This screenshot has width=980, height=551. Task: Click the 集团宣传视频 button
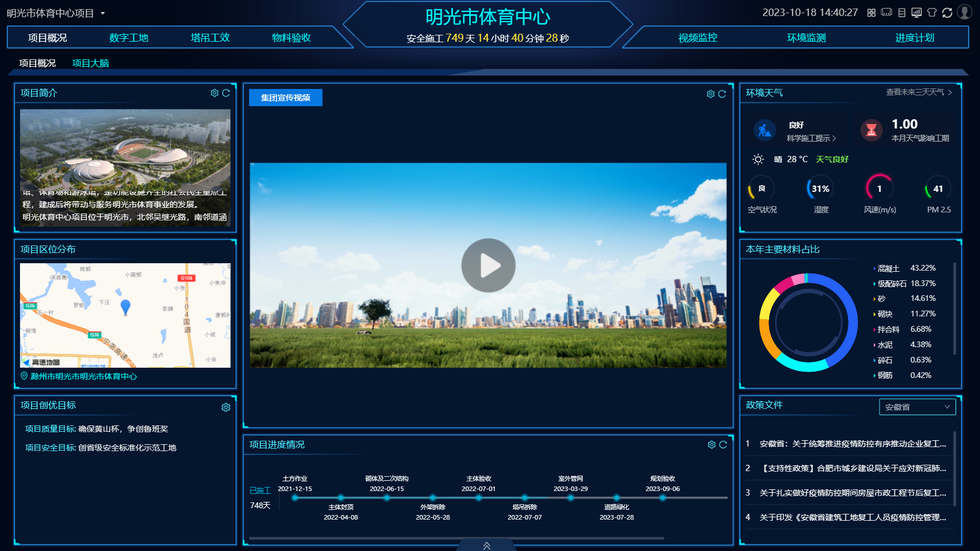pos(285,98)
